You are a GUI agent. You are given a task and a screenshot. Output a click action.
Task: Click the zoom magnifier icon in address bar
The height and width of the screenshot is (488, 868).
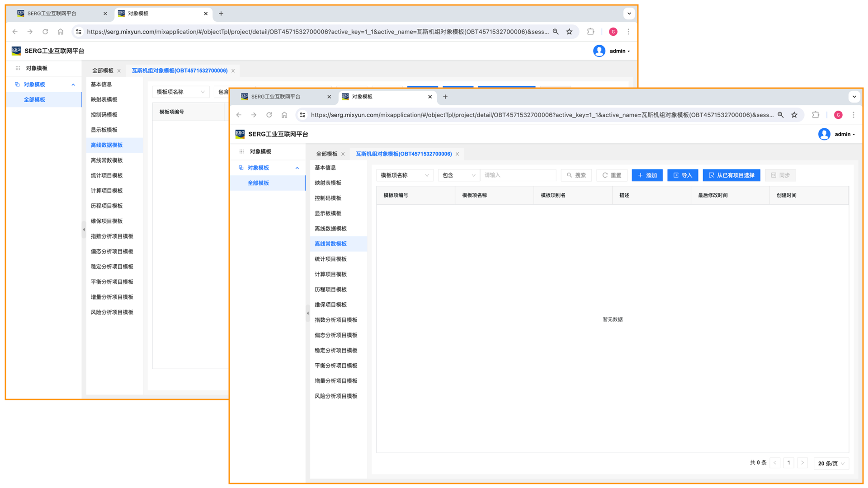coord(781,115)
